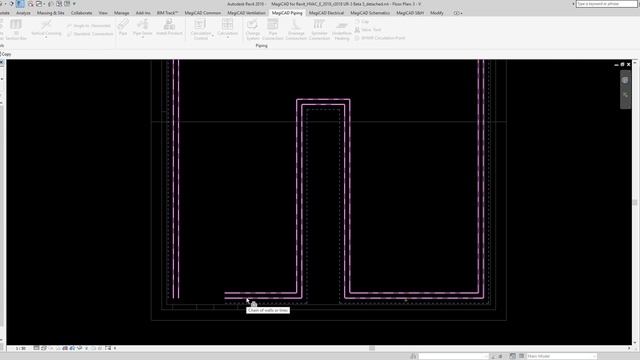Click the zoom icon on the navigation bar
This screenshot has height=360, width=640.
click(625, 95)
